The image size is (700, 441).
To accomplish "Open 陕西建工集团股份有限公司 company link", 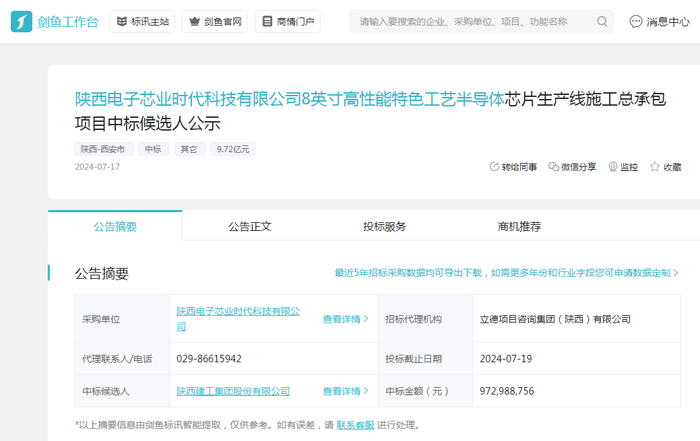I will pos(233,391).
